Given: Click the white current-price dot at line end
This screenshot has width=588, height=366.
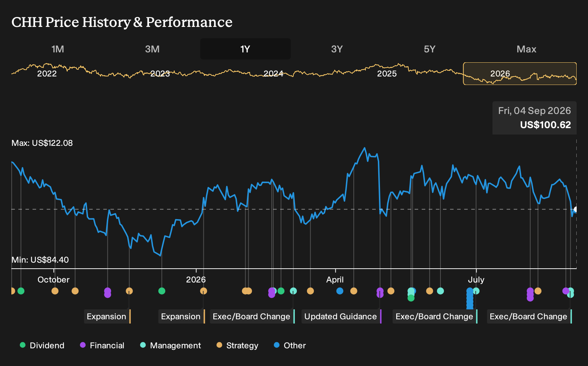Looking at the screenshot, I should coord(576,209).
